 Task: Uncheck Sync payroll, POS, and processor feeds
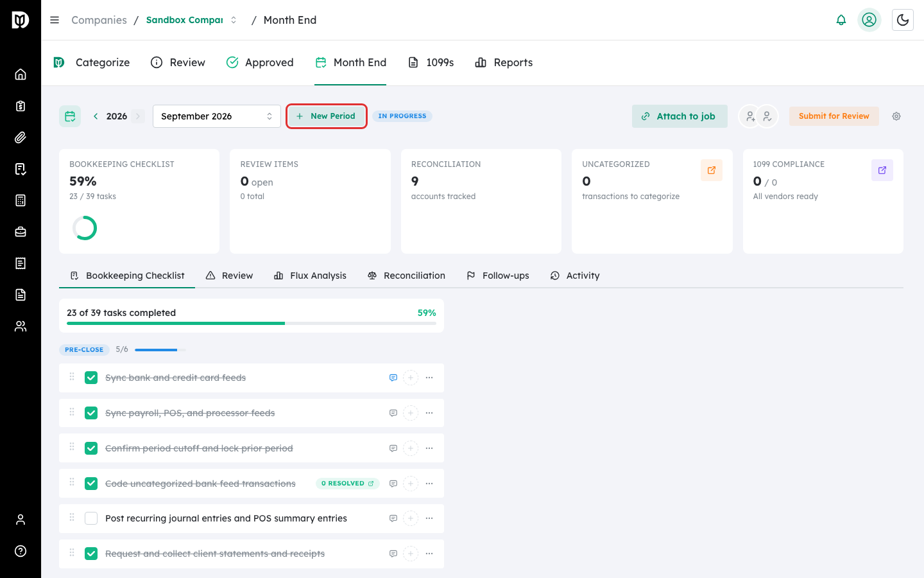click(x=91, y=413)
